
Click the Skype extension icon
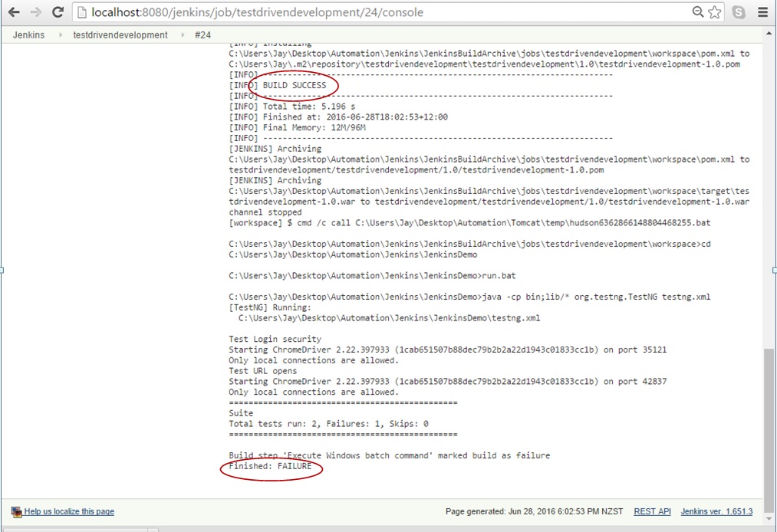[739, 12]
